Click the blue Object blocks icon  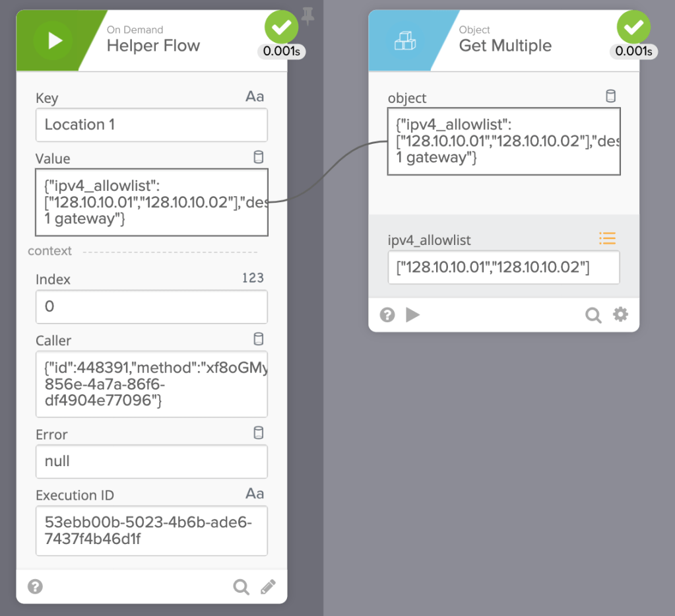click(x=404, y=41)
